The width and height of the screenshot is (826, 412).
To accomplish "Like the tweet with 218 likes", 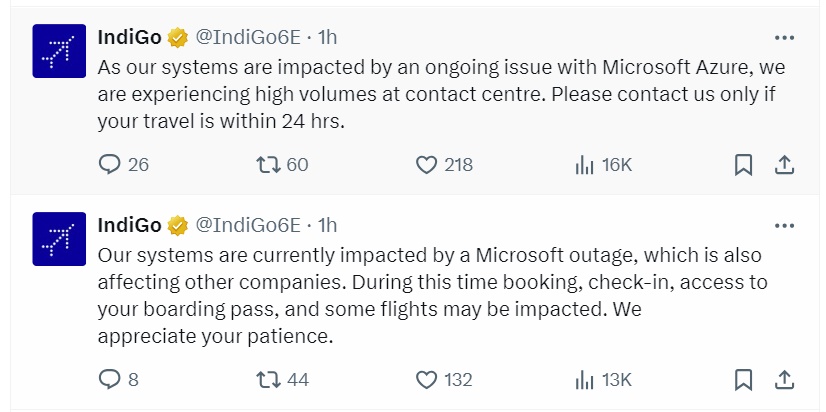I will click(427, 165).
